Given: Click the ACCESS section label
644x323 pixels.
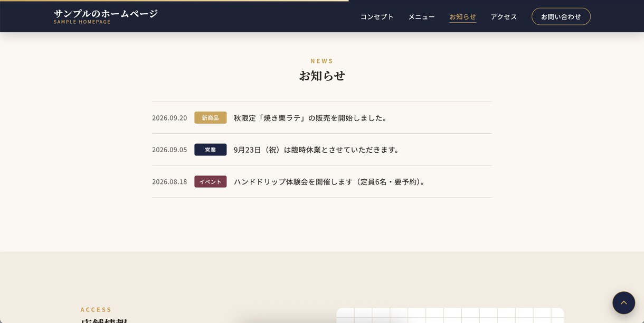Looking at the screenshot, I should pyautogui.click(x=96, y=309).
